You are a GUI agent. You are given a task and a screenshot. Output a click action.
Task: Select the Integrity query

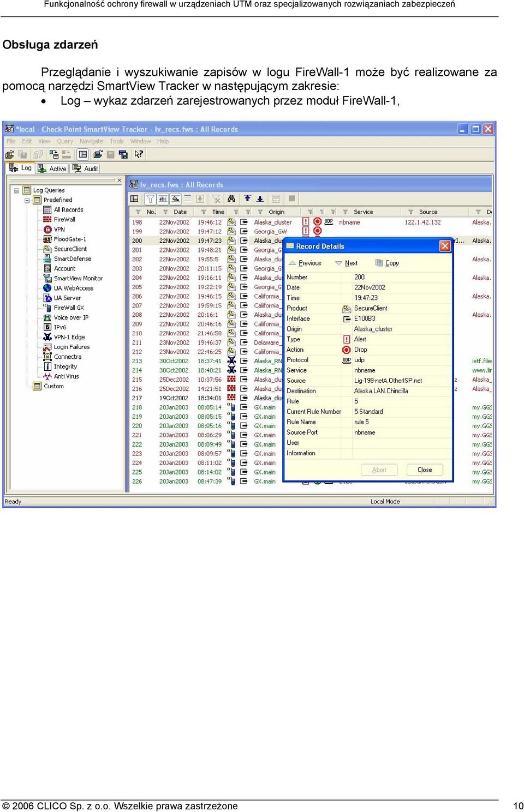pos(65,367)
